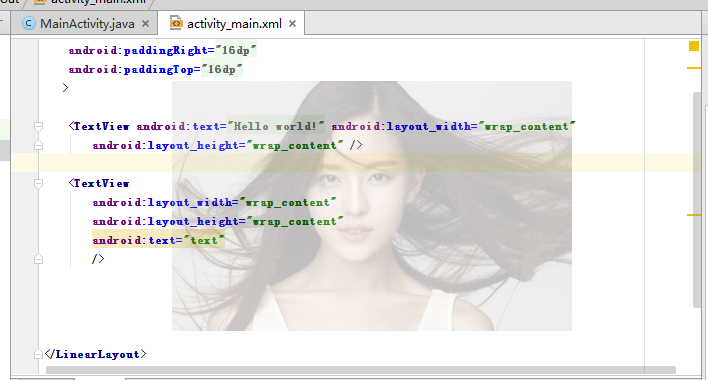Viewport: 708px width, 380px height.
Task: Collapse the second TextView fold marker
Action: (38, 183)
